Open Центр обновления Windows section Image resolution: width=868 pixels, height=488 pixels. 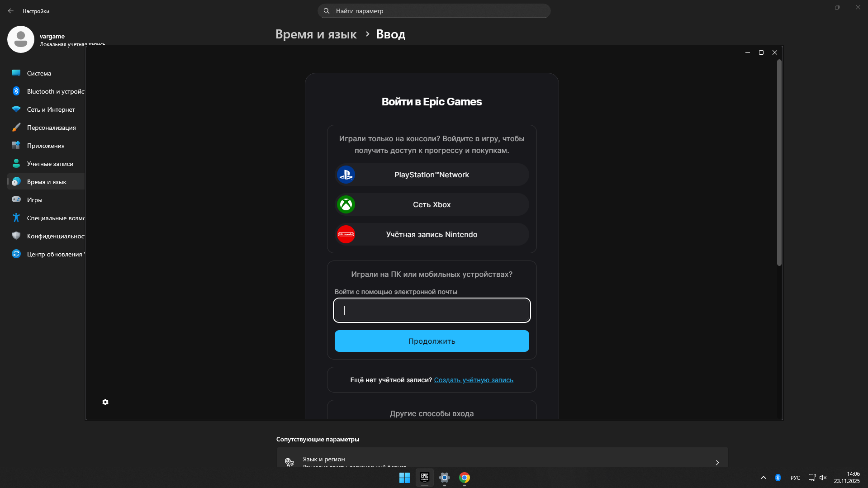click(x=46, y=254)
